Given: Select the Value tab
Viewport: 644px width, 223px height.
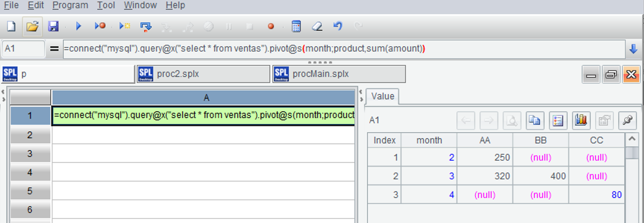Looking at the screenshot, I should point(382,96).
